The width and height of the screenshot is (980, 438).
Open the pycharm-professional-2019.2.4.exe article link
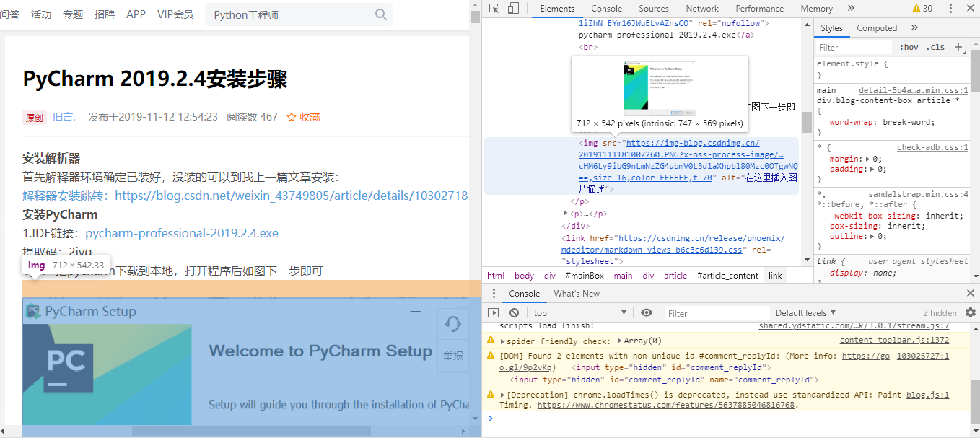pyautogui.click(x=182, y=233)
